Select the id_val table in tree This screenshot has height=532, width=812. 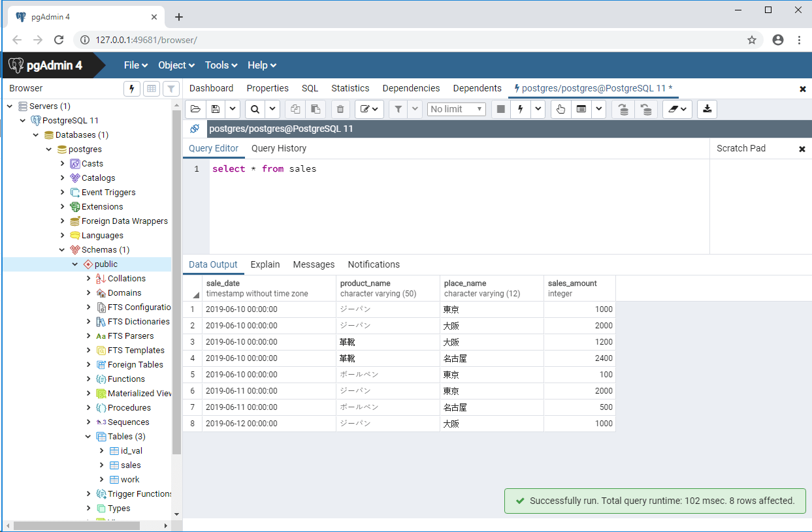[131, 450]
